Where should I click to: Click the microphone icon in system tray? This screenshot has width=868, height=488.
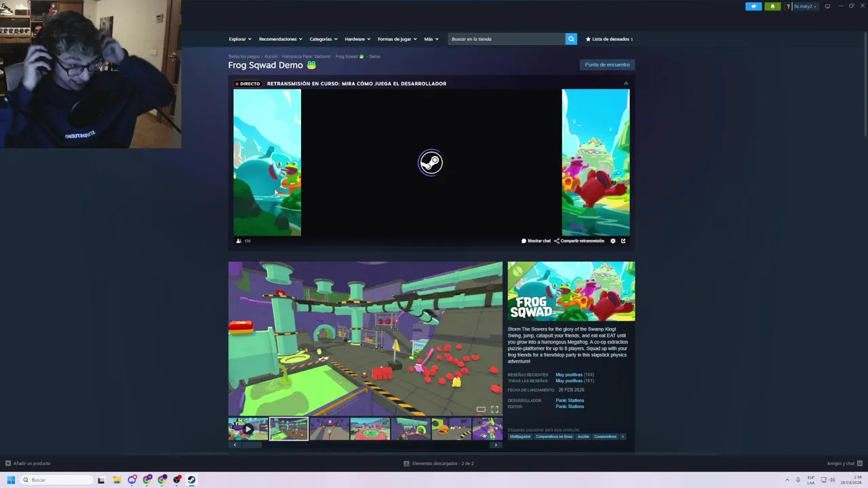(798, 480)
